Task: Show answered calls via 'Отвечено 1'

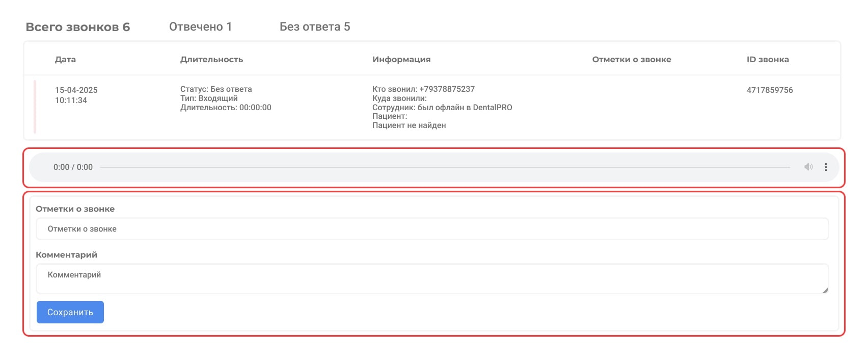Action: point(200,27)
